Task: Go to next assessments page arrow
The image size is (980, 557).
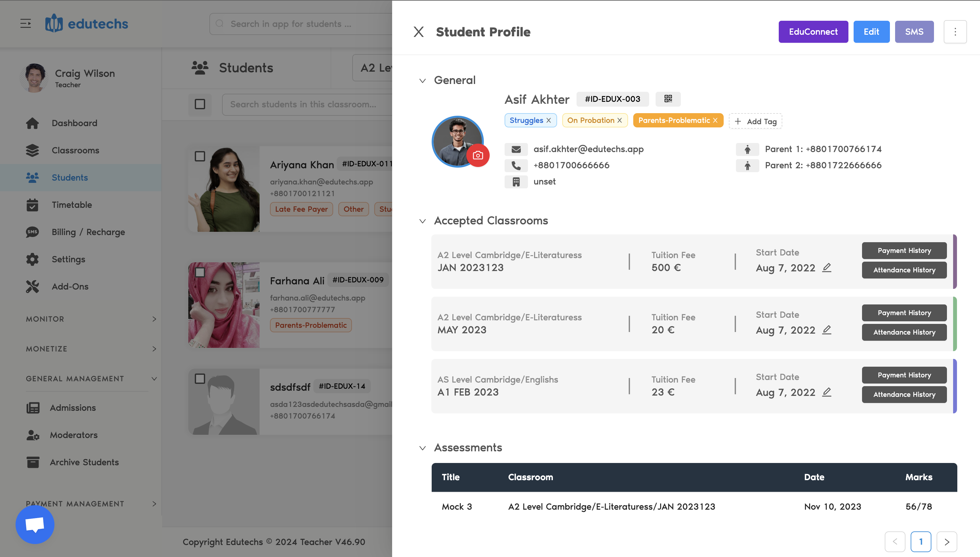Action: tap(947, 541)
